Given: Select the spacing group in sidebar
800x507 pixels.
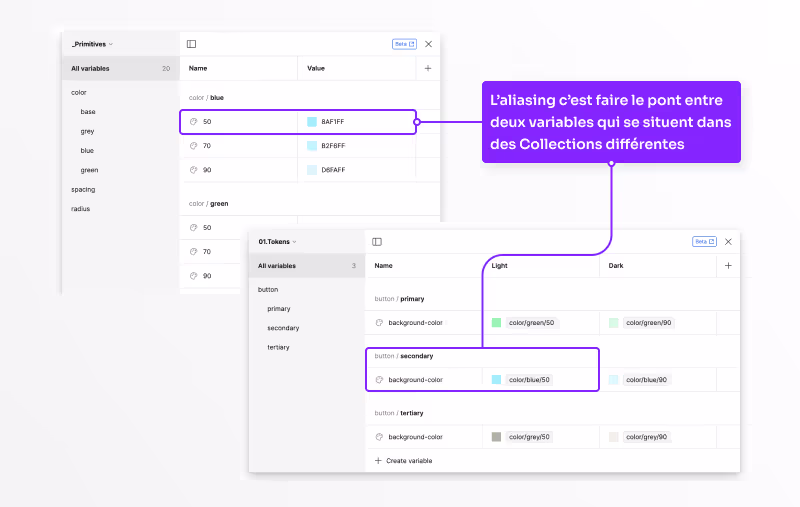Looking at the screenshot, I should (83, 189).
